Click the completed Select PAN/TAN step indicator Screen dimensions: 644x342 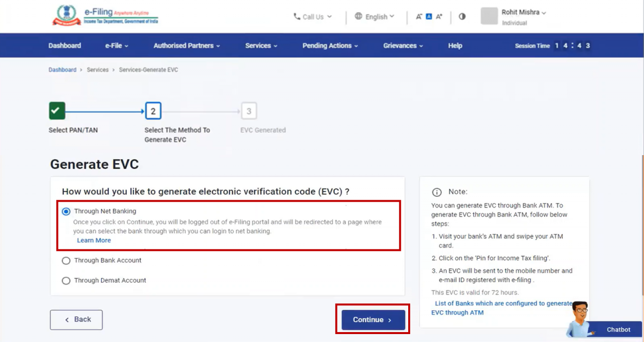[56, 111]
